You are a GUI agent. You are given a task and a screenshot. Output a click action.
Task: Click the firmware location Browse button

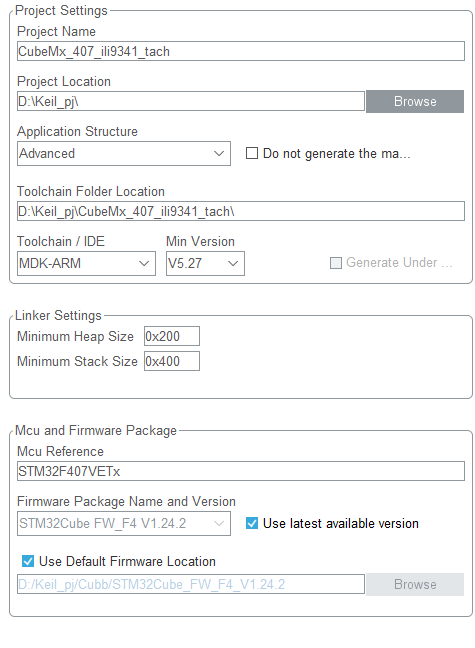click(x=415, y=584)
